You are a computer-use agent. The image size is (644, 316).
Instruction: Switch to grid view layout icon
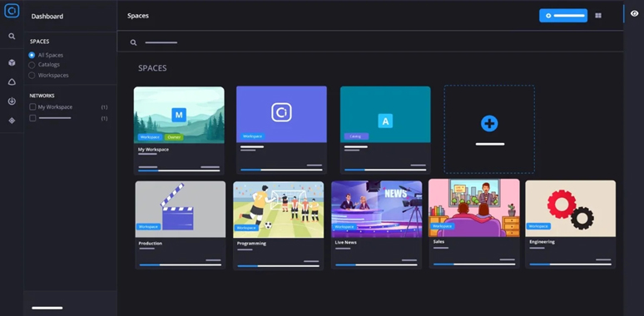[598, 16]
